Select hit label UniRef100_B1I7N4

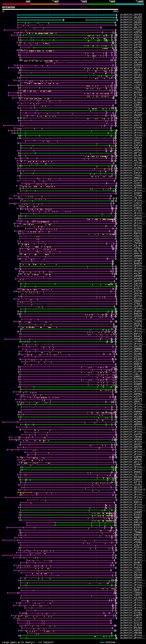131,95
